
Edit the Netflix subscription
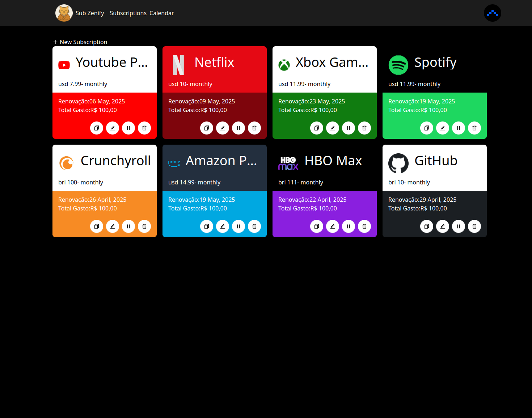coord(222,128)
